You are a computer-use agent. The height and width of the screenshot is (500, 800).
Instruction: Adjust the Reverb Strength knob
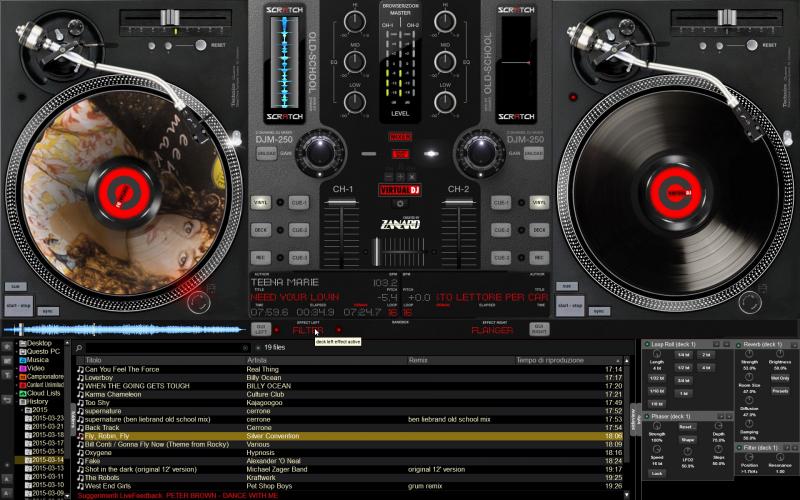click(x=749, y=354)
